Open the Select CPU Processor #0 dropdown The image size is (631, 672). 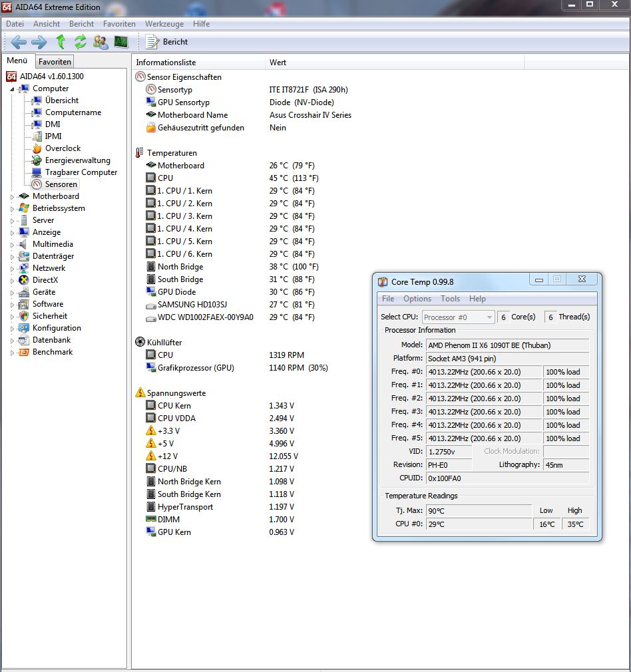[458, 317]
